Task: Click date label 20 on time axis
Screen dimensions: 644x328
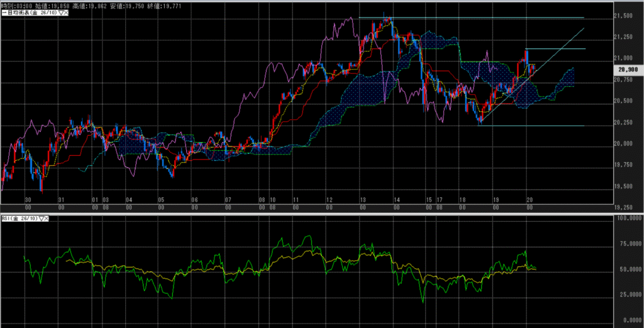Action: tap(529, 199)
